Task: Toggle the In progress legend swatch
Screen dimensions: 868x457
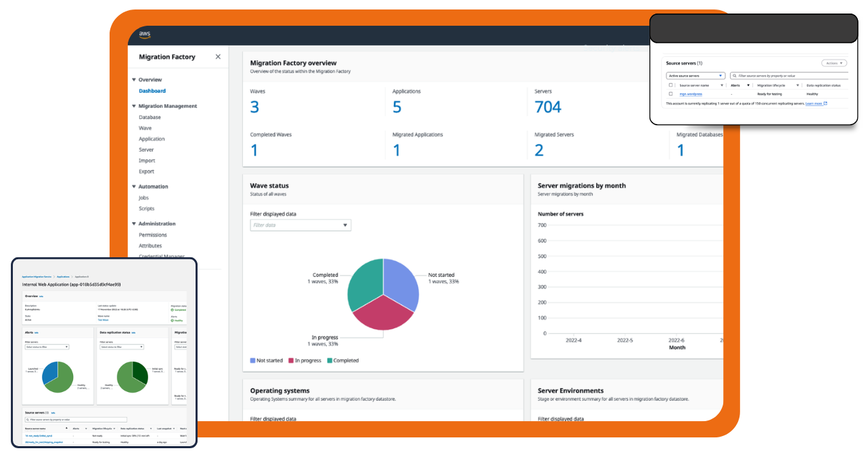Action: pos(291,361)
